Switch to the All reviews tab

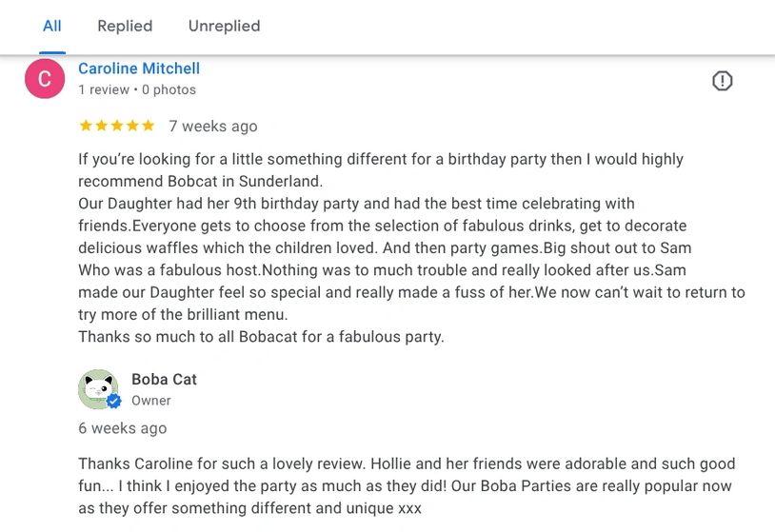point(52,26)
